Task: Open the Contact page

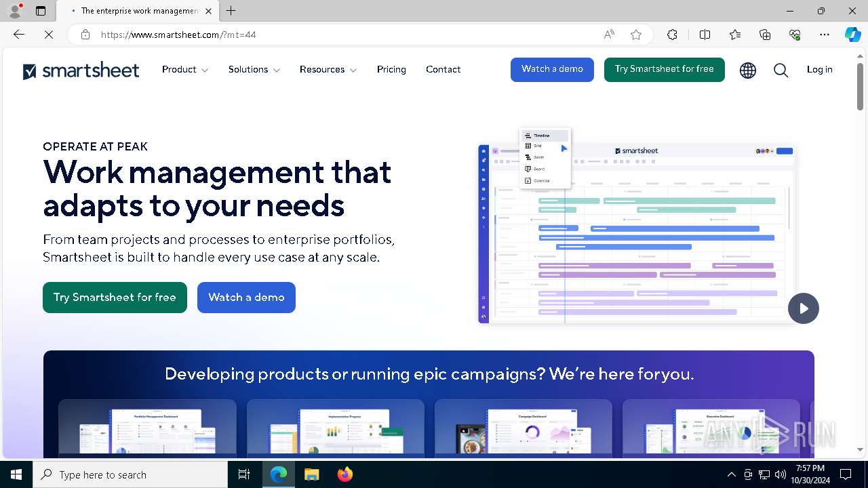Action: (443, 69)
